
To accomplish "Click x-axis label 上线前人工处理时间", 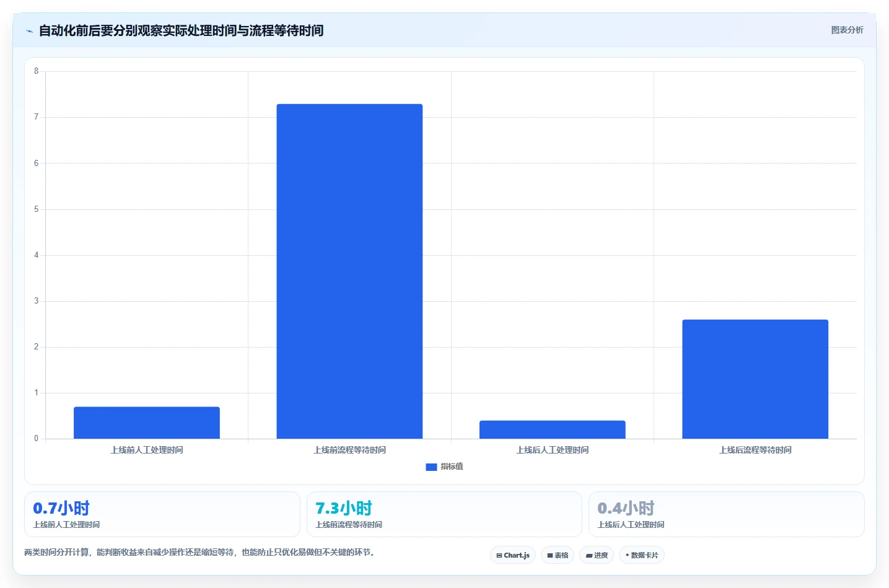I will coord(147,450).
